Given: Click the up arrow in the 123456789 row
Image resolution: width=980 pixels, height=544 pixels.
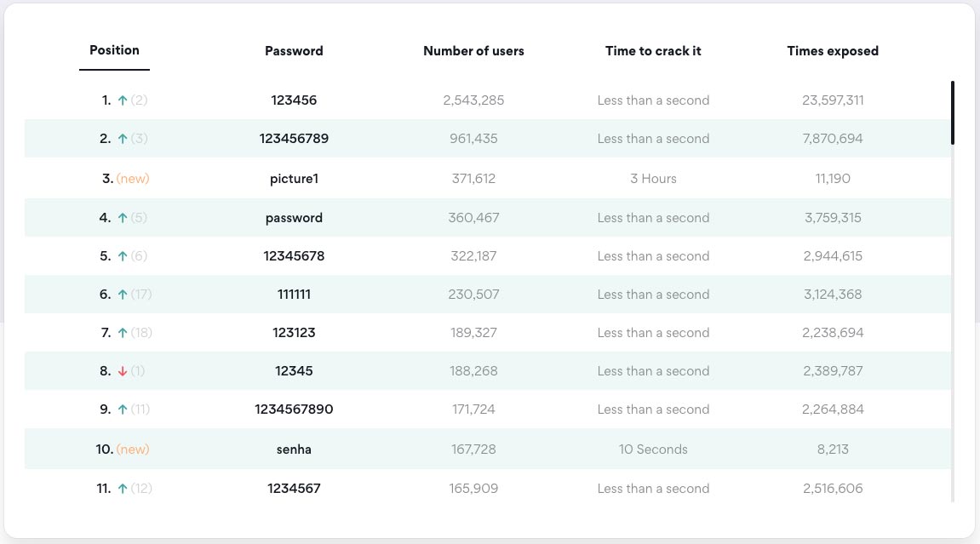Looking at the screenshot, I should point(123,139).
